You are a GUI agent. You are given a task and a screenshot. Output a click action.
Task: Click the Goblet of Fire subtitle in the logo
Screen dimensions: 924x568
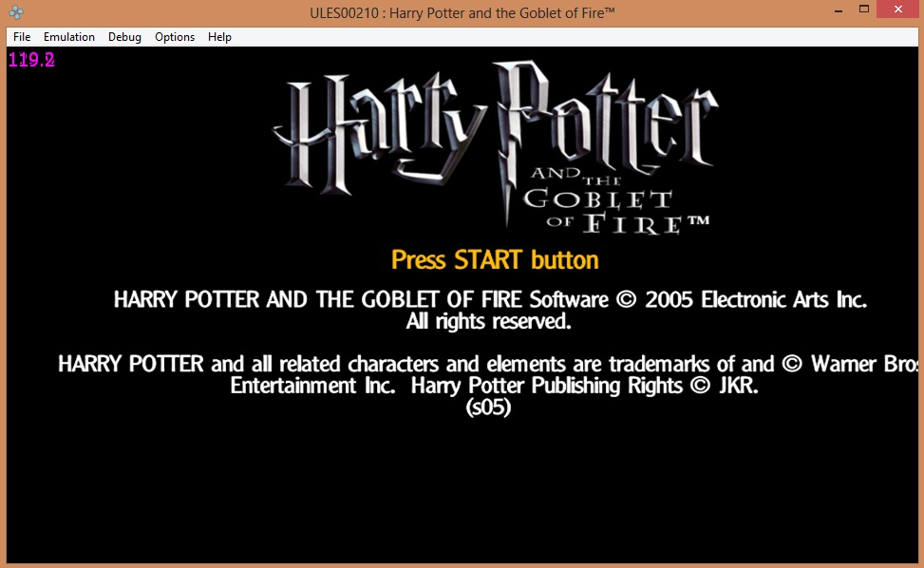pyautogui.click(x=600, y=199)
